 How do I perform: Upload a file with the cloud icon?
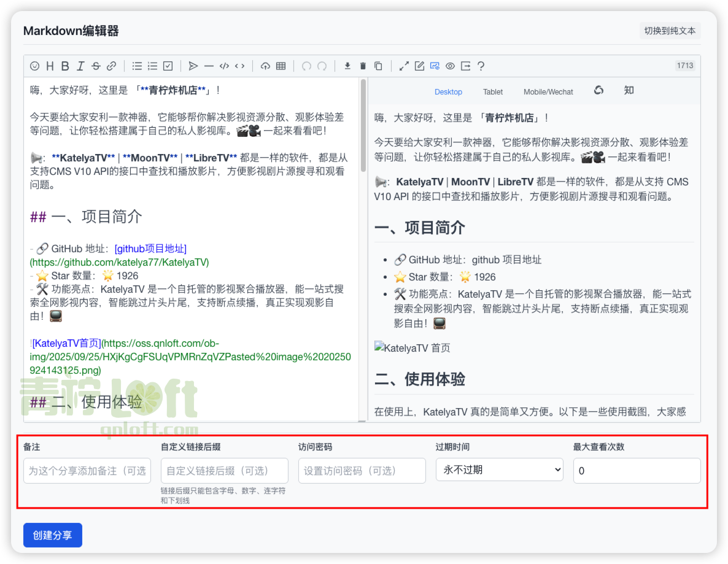point(265,66)
